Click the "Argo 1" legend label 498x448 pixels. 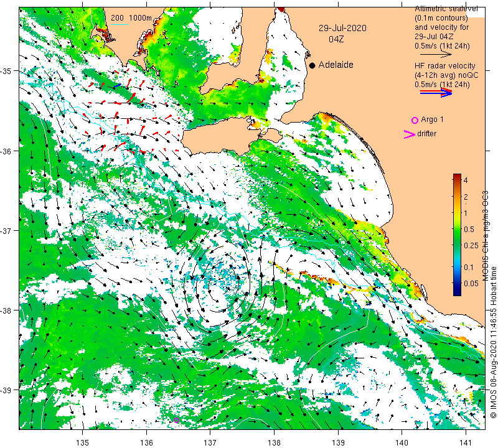point(432,119)
